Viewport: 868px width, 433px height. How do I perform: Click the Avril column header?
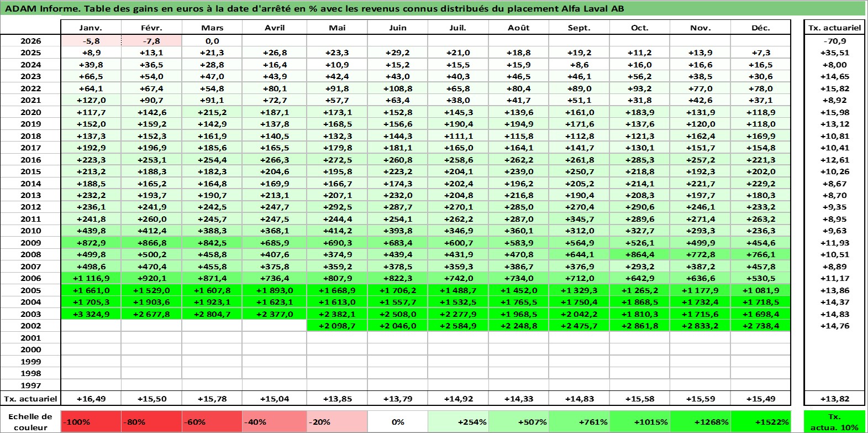coord(275,28)
